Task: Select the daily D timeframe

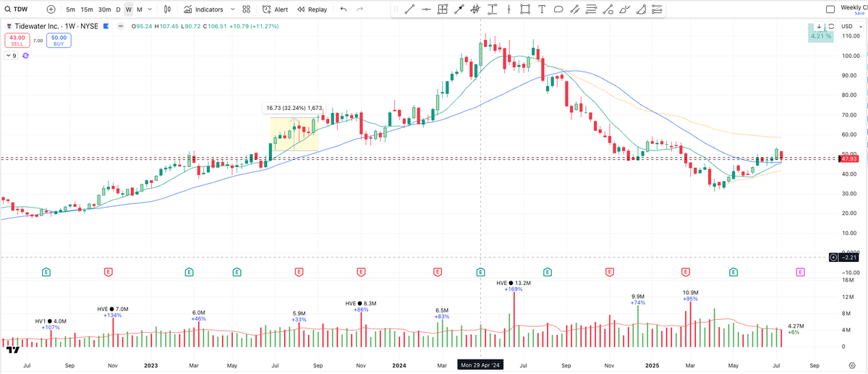Action: (119, 9)
